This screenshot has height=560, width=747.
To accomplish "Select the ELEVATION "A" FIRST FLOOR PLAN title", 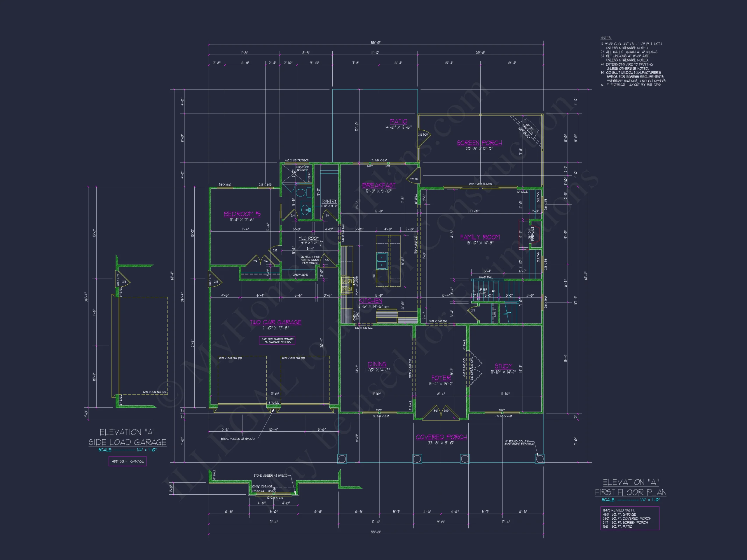I will click(x=631, y=487).
